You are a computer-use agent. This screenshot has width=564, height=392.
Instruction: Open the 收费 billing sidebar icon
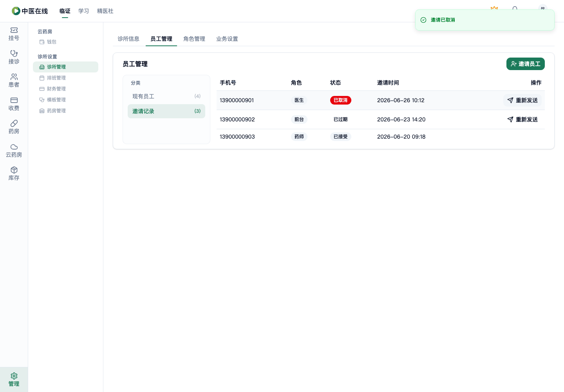click(x=14, y=104)
